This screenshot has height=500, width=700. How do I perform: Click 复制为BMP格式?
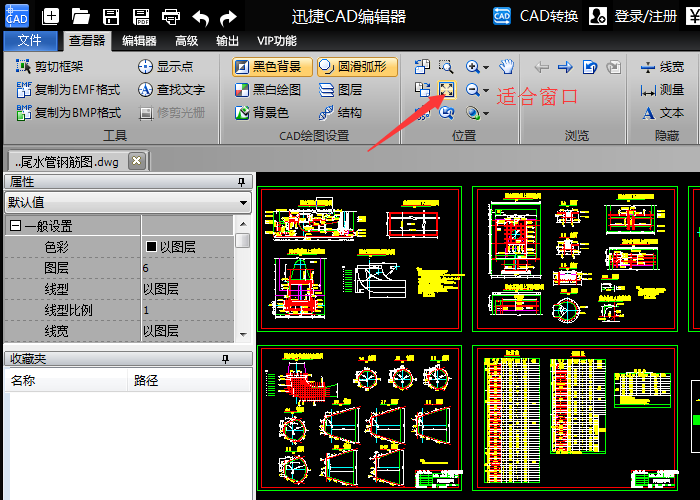(68, 113)
